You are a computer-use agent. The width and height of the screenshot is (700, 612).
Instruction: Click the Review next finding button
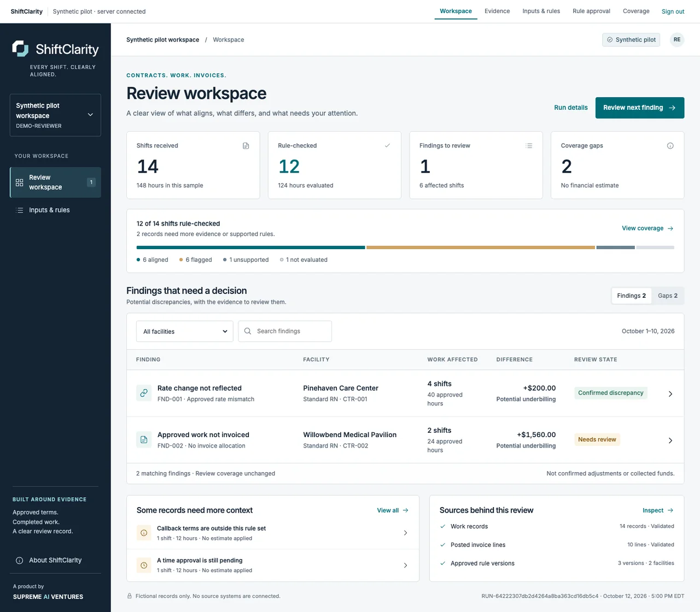[640, 108]
